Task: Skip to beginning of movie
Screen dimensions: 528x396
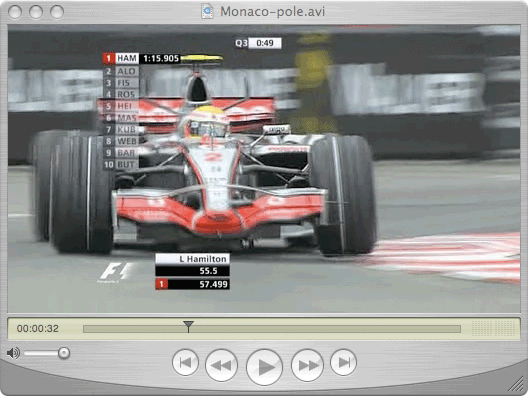Action: coord(185,363)
